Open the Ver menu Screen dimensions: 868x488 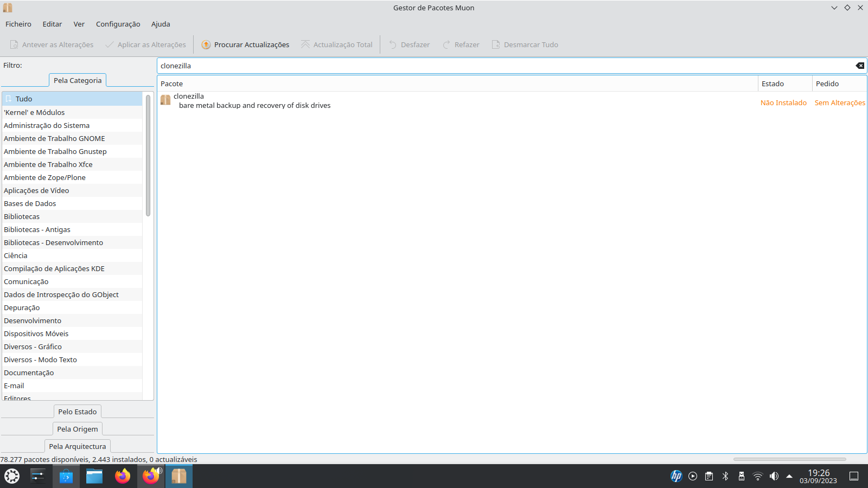click(79, 24)
